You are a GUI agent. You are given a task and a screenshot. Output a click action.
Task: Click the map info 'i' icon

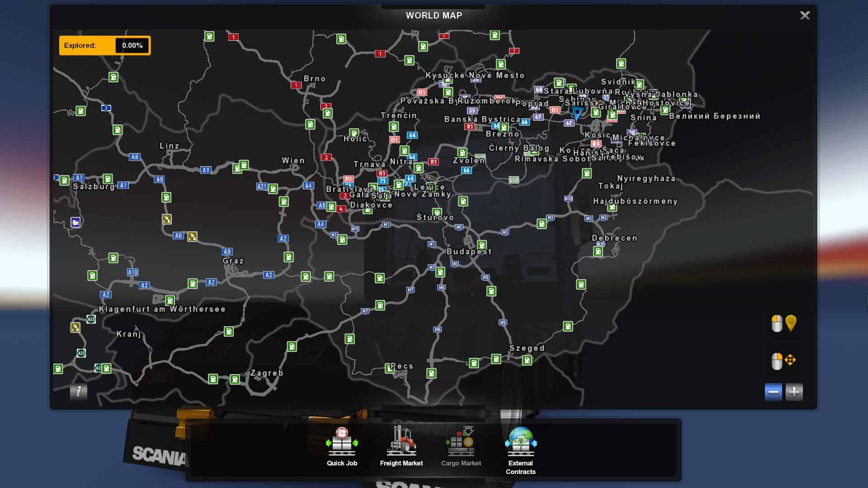tap(78, 391)
